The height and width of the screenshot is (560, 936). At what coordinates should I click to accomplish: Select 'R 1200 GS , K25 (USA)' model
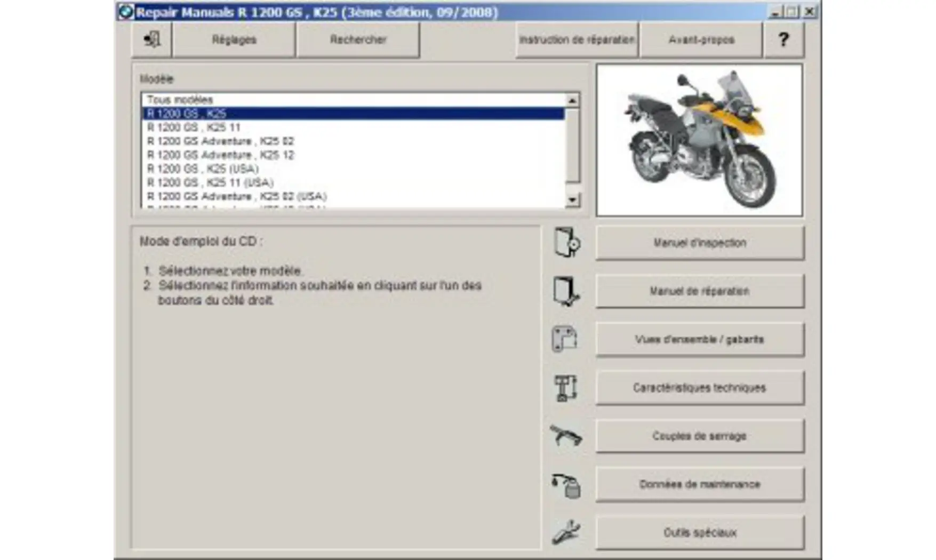tap(353, 169)
